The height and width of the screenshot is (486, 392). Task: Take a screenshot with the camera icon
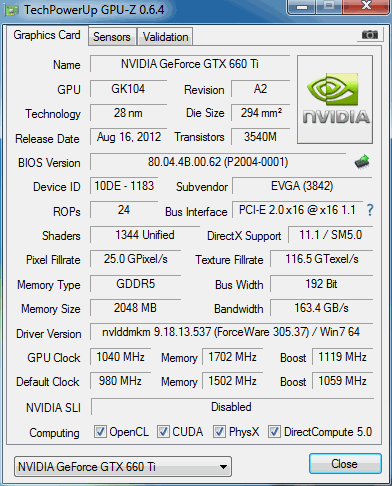pyautogui.click(x=370, y=35)
